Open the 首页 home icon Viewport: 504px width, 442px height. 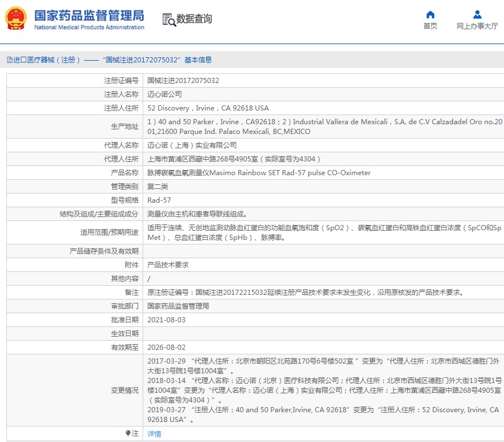tap(430, 14)
